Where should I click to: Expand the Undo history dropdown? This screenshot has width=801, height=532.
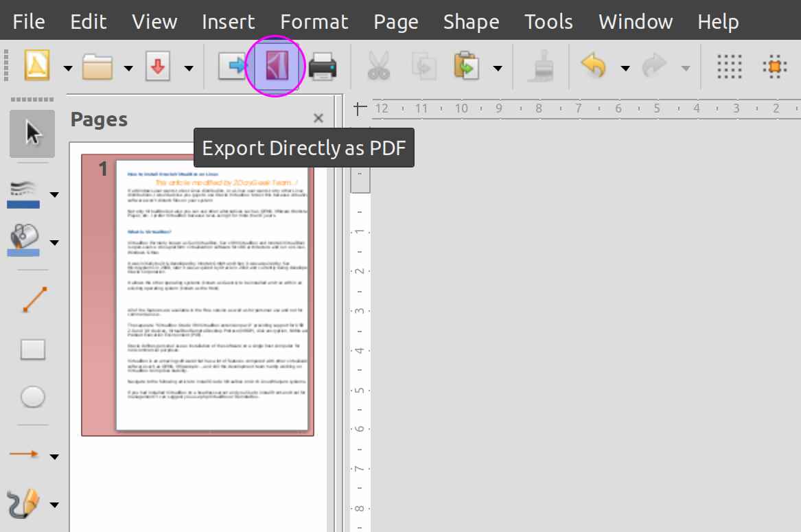click(625, 67)
